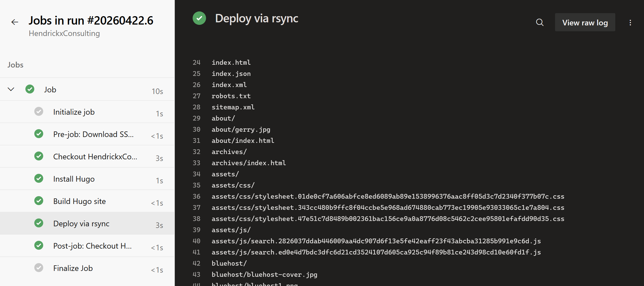Open the vertical three-dot more actions menu
The width and height of the screenshot is (644, 286).
tap(630, 23)
